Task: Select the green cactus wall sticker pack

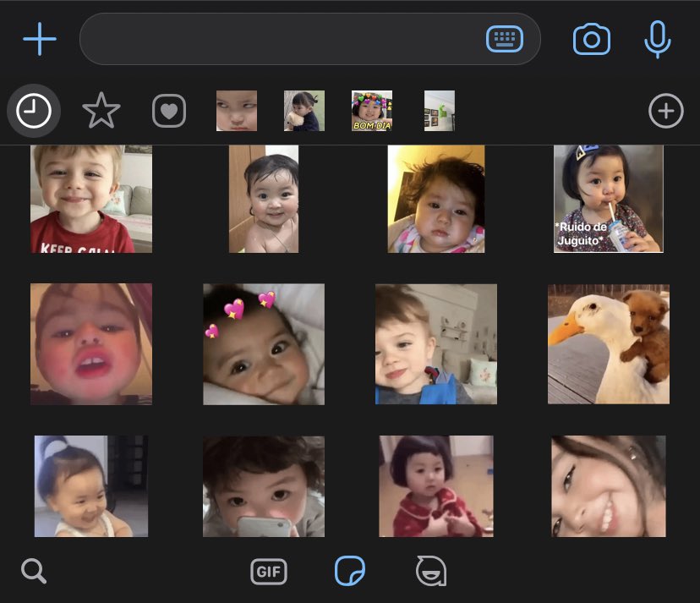Action: click(440, 111)
